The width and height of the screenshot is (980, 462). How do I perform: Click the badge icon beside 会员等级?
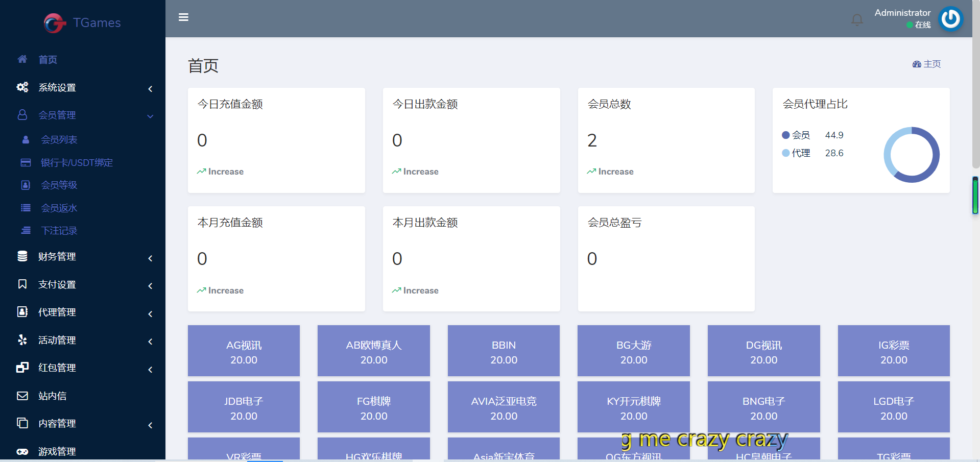click(x=26, y=185)
